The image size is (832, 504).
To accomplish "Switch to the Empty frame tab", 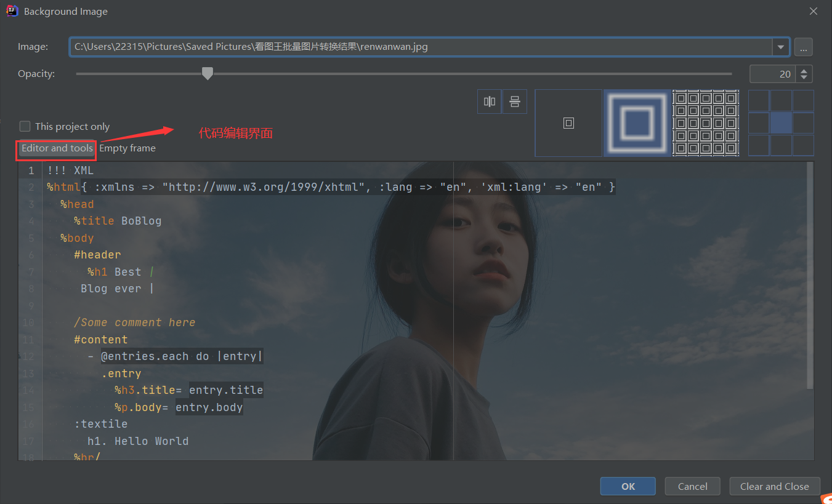I will 127,148.
